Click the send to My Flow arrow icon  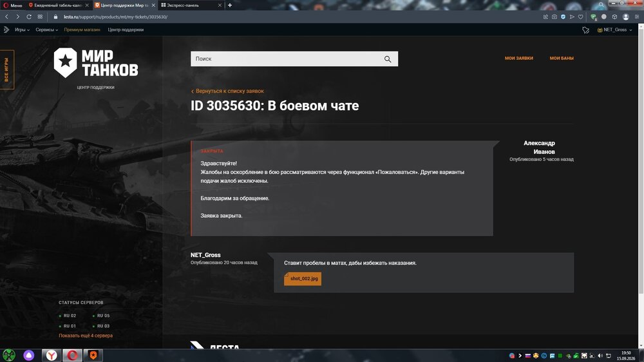(572, 17)
